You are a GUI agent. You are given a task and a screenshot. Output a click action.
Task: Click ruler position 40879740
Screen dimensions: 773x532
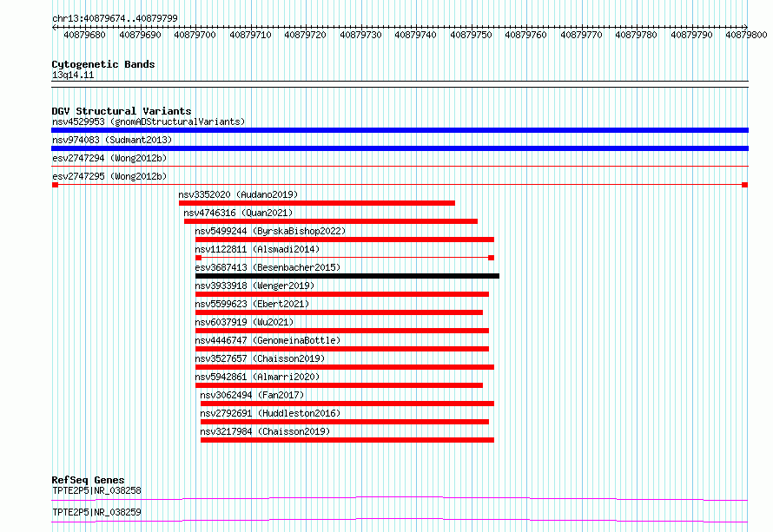click(415, 35)
